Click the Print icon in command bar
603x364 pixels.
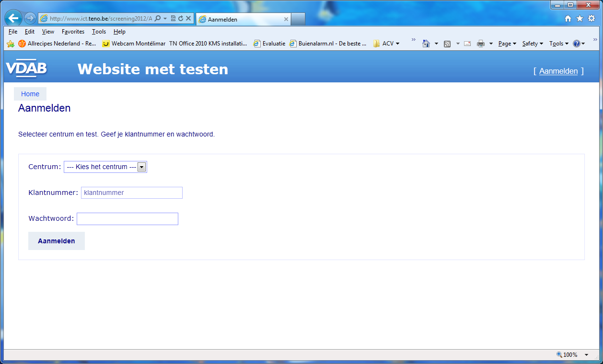[481, 44]
